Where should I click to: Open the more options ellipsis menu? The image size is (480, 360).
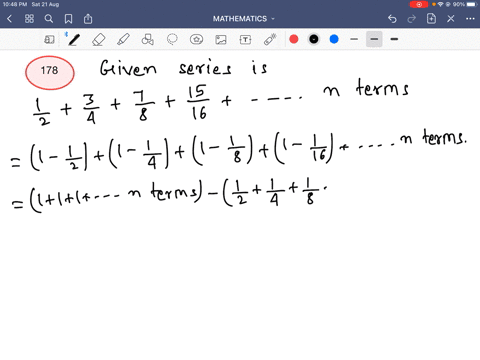pos(470,19)
